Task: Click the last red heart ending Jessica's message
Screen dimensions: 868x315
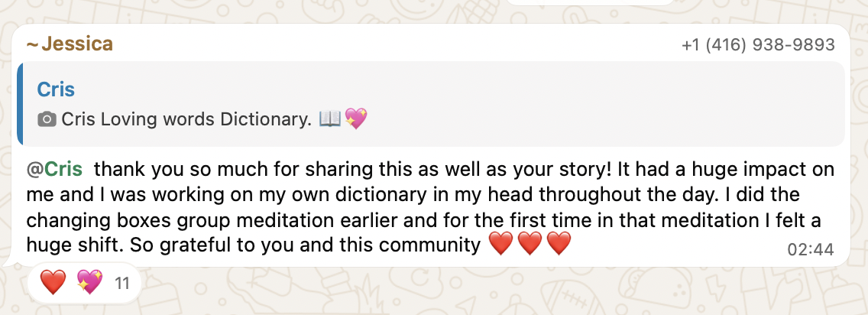Action: [559, 245]
